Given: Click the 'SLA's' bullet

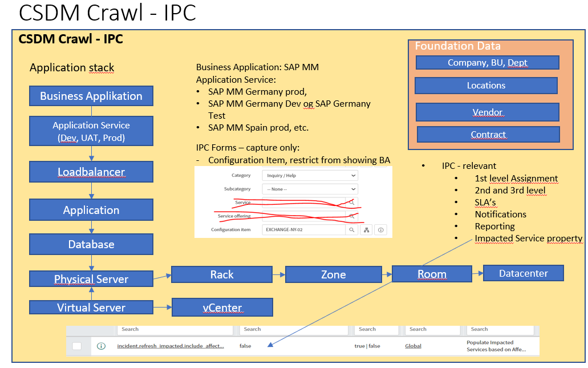Looking at the screenshot, I should point(485,203).
